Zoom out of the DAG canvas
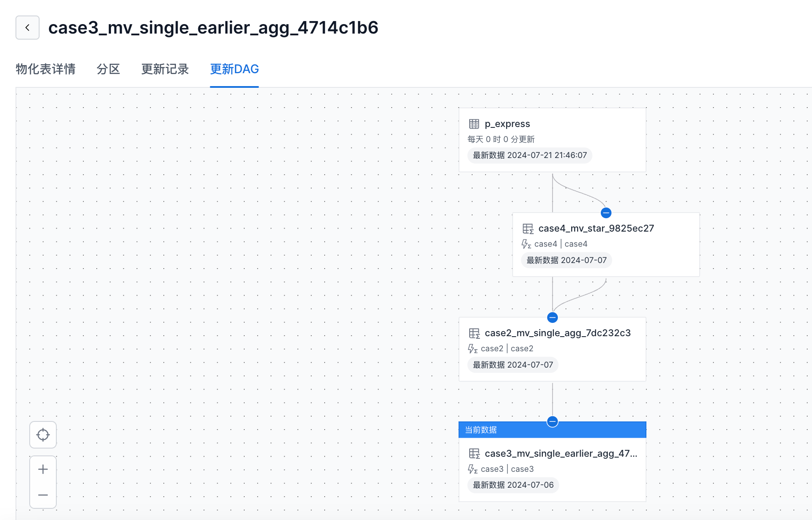The height and width of the screenshot is (520, 812). [43, 495]
